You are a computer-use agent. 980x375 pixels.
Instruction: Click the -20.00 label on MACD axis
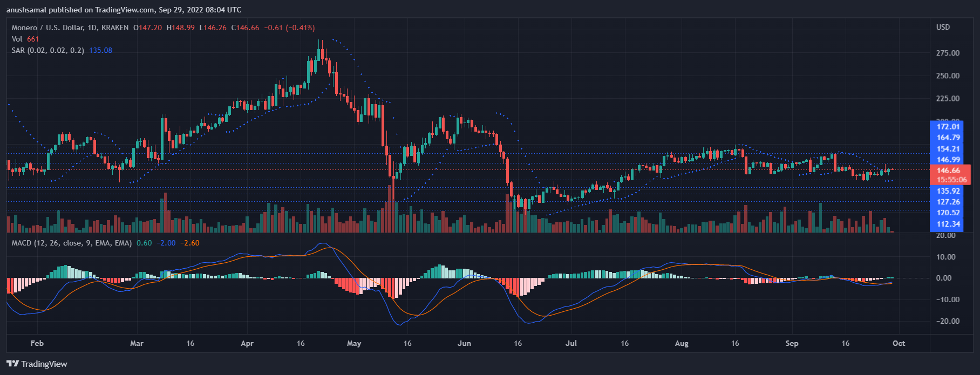(948, 321)
